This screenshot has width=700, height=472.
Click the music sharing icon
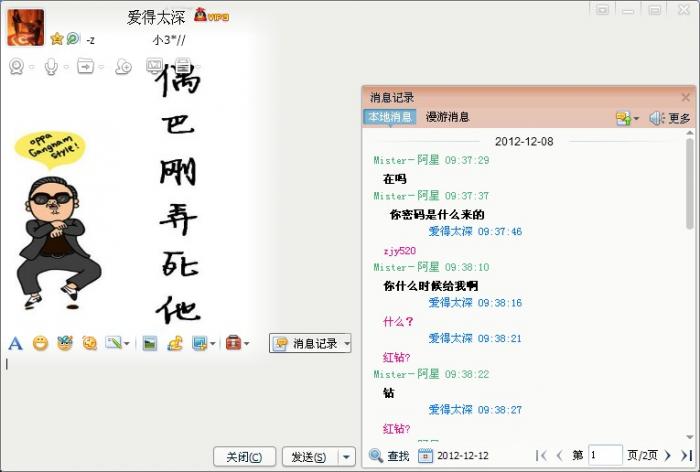coord(175,343)
